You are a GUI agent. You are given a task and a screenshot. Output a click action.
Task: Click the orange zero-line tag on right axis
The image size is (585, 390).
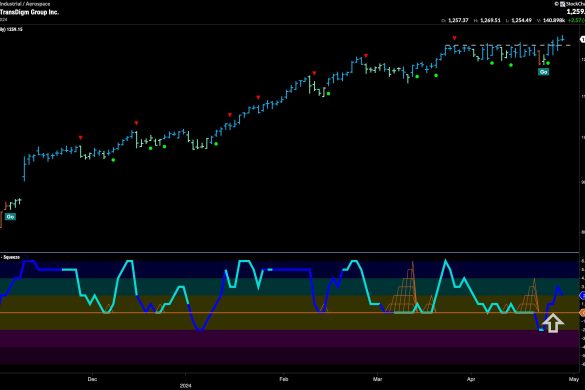coord(582,313)
